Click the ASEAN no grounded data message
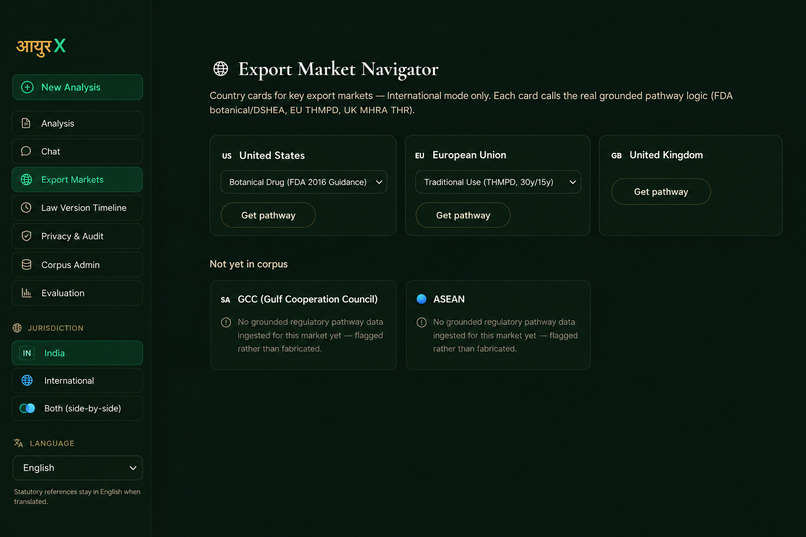Screen dimensions: 806x537 (x=505, y=335)
